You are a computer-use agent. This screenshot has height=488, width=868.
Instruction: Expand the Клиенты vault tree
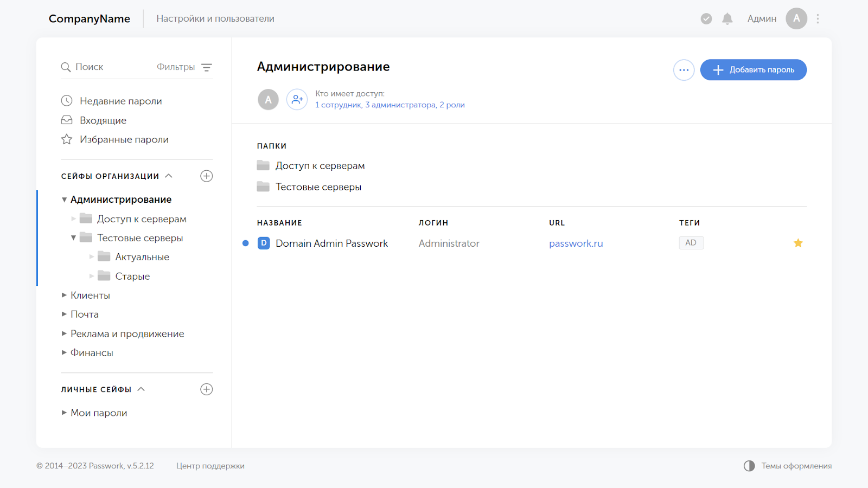click(65, 296)
